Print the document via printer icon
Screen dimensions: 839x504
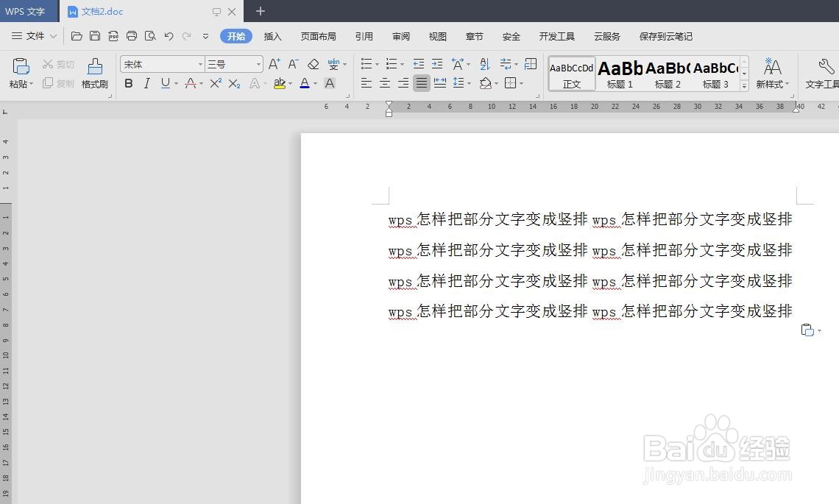pyautogui.click(x=132, y=36)
